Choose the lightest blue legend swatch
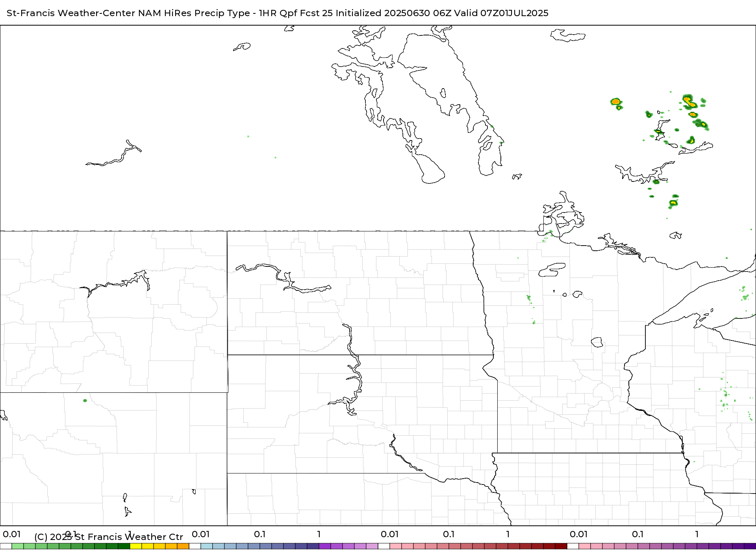The height and width of the screenshot is (551, 756). coord(207,546)
